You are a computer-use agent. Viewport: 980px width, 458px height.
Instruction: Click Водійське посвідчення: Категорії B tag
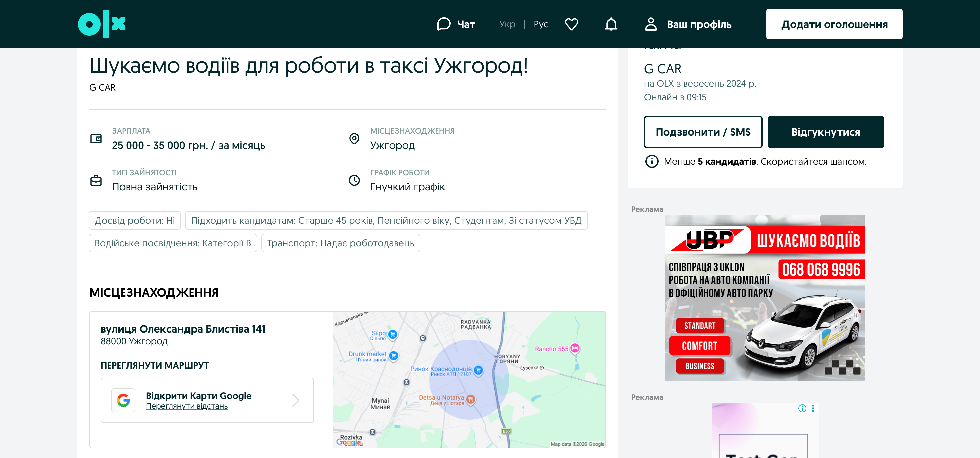point(173,243)
